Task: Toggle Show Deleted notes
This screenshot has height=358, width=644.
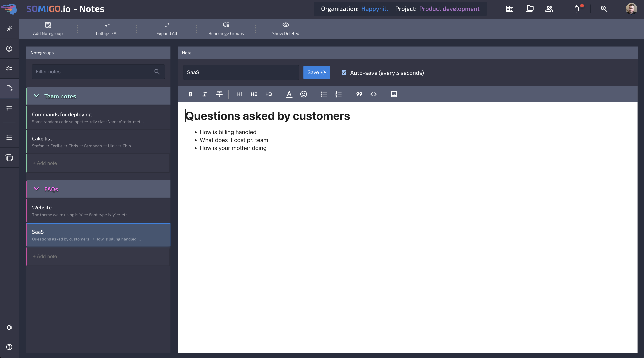Action: click(x=285, y=29)
